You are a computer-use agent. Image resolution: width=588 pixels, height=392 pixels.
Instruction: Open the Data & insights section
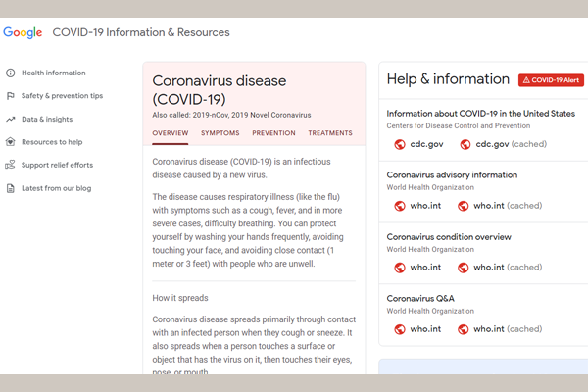point(47,120)
